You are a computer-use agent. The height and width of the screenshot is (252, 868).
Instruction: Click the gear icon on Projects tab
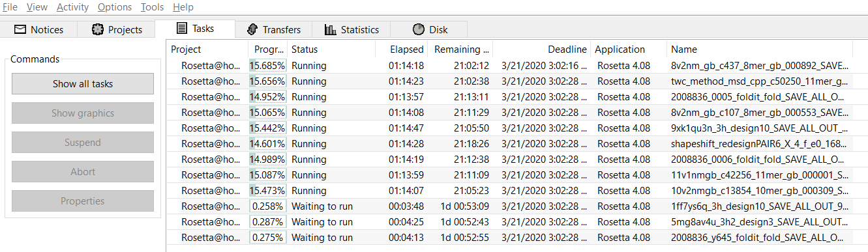[98, 29]
